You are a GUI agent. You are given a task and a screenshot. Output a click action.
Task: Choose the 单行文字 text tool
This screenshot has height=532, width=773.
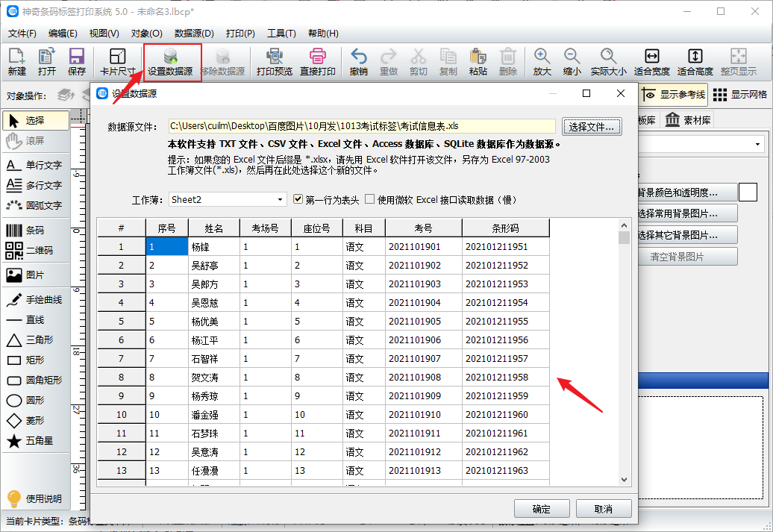[36, 165]
